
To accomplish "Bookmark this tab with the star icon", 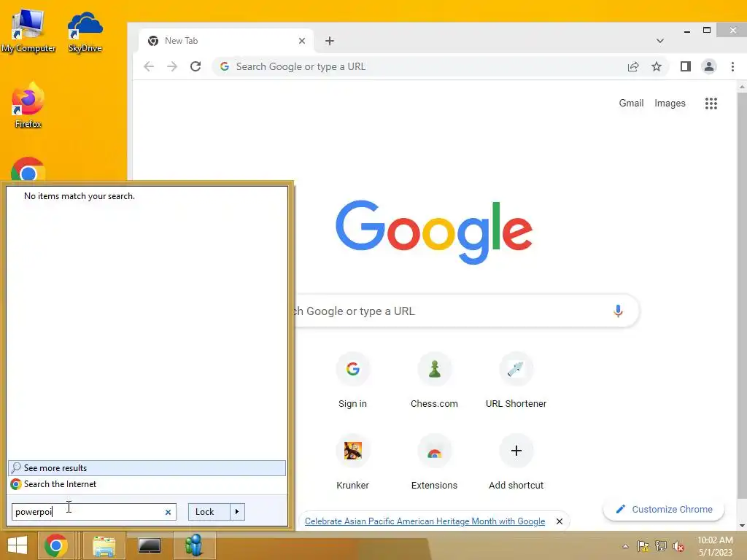I will point(657,66).
